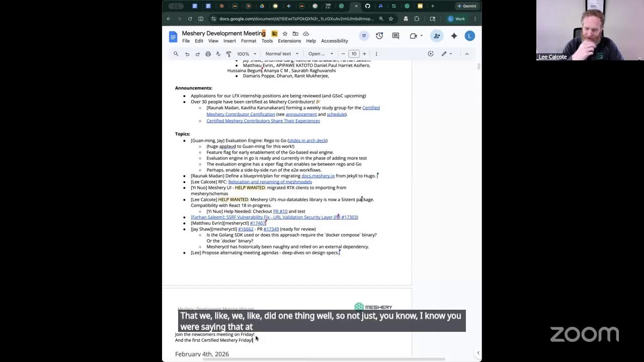
Task: Star the Meshery Development Meeting document
Action: (285, 34)
